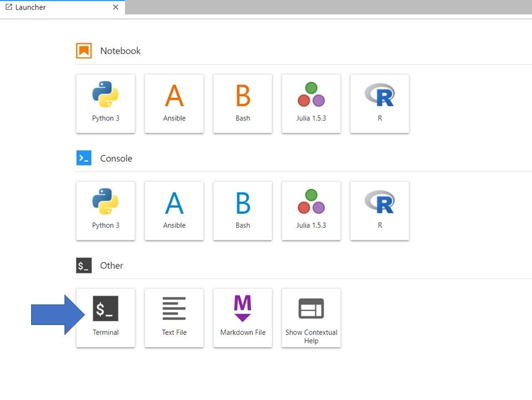Launch a Python 3 notebook

(x=106, y=104)
